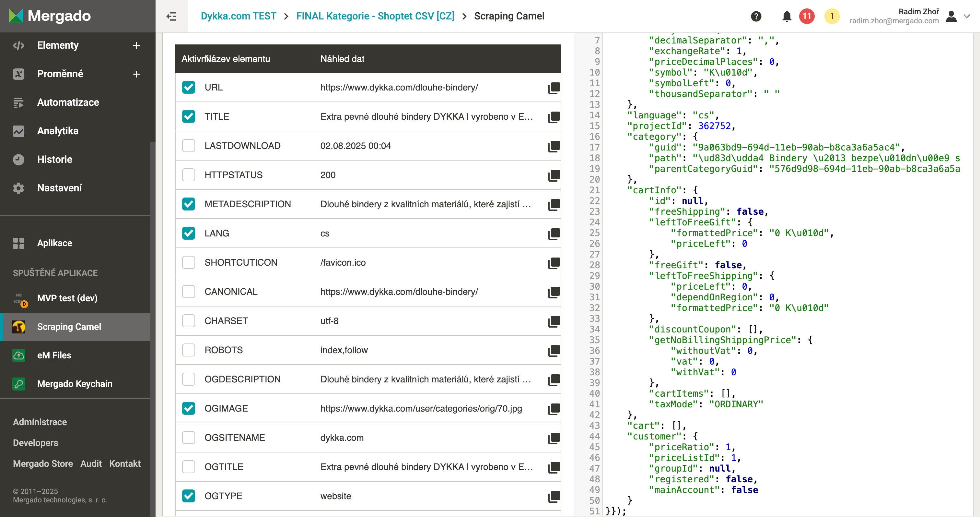Click the red 11 notifications badge
The height and width of the screenshot is (517, 980).
[x=807, y=16]
